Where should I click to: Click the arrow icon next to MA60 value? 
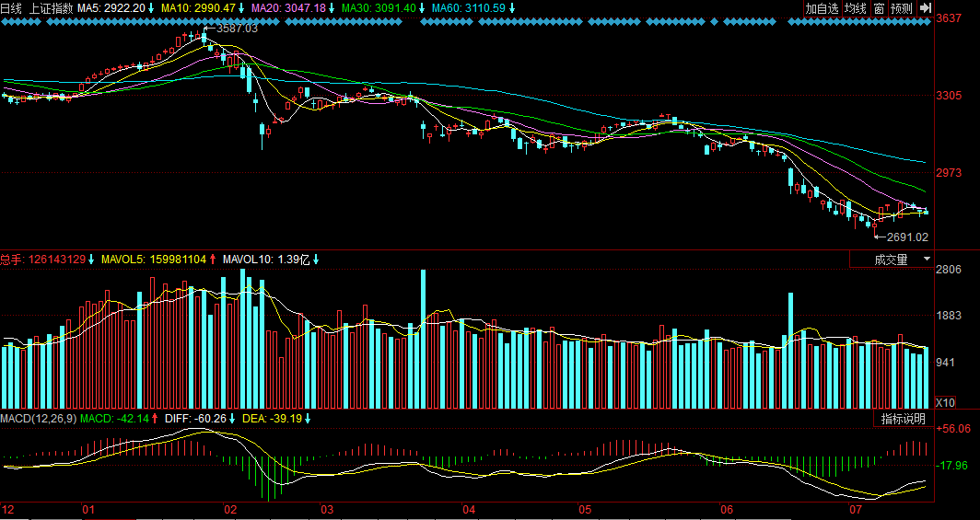click(512, 8)
